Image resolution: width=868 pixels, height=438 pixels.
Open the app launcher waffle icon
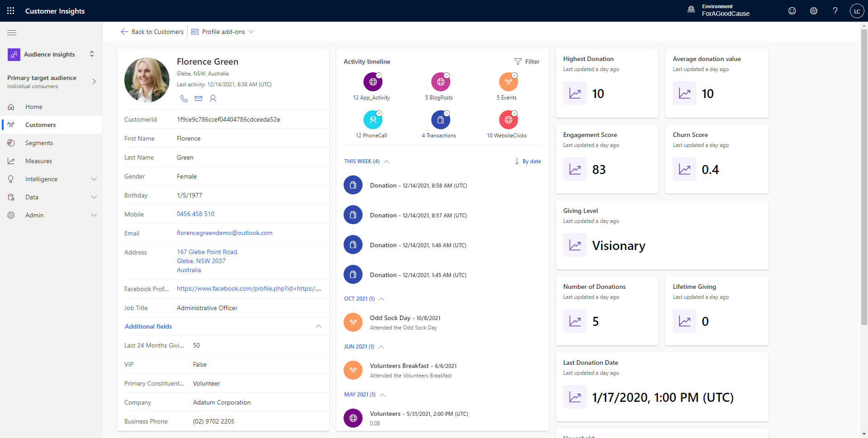coord(11,10)
